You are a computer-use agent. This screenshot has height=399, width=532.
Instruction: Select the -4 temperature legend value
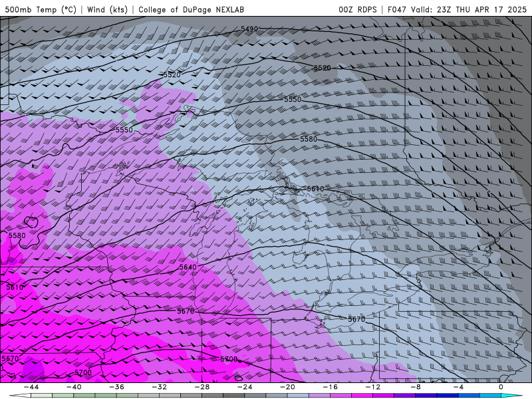(458, 387)
